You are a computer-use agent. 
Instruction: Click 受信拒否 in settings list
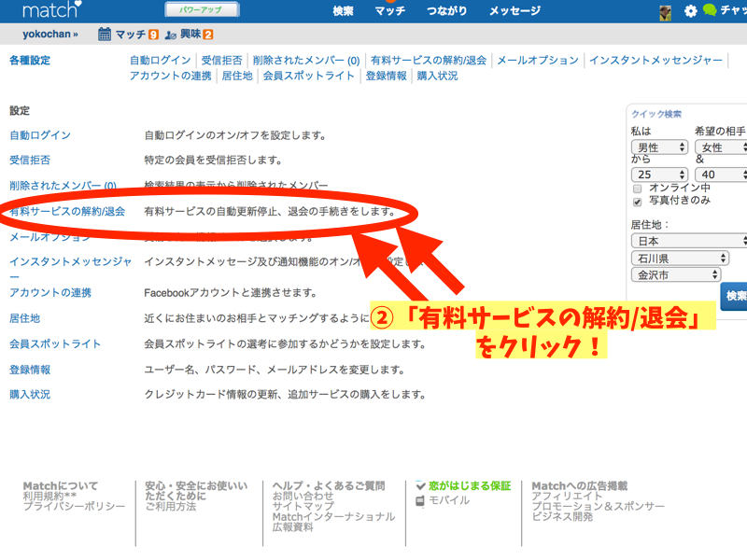coord(30,160)
